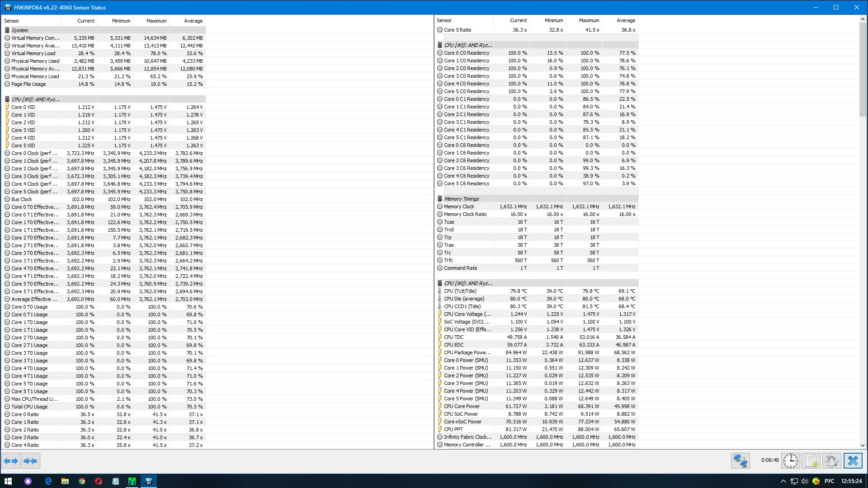Click the shrink columns arrows button
The width and height of the screenshot is (868, 488).
point(30,461)
